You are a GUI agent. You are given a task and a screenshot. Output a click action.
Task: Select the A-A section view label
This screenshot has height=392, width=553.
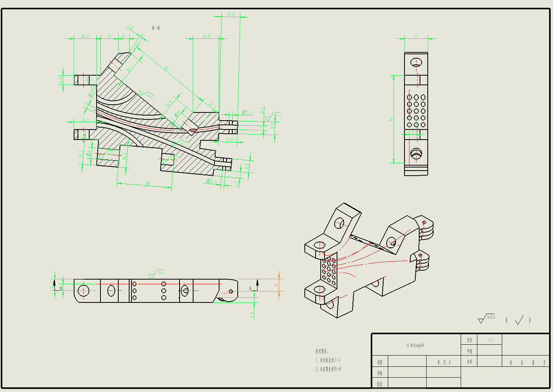156,28
